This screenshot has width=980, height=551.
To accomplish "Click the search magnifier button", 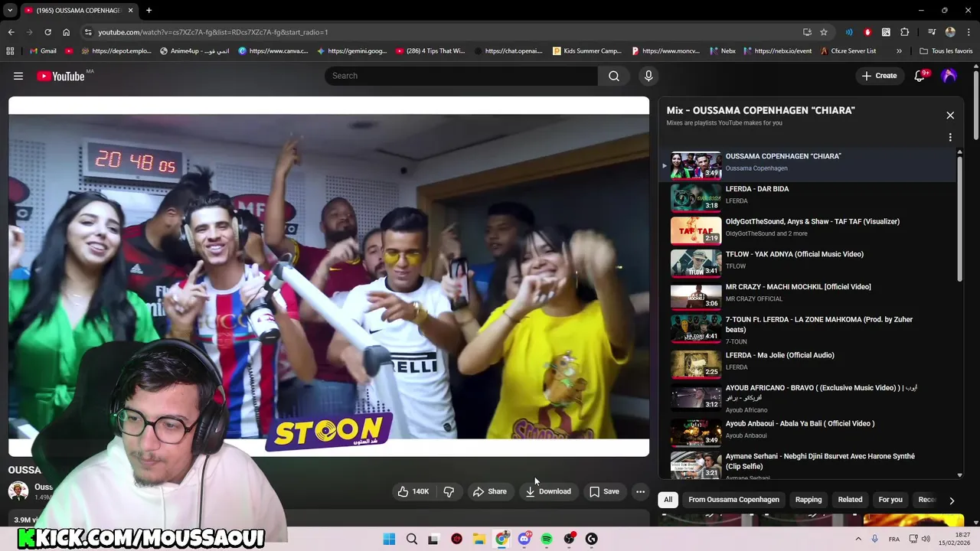I will pyautogui.click(x=614, y=76).
